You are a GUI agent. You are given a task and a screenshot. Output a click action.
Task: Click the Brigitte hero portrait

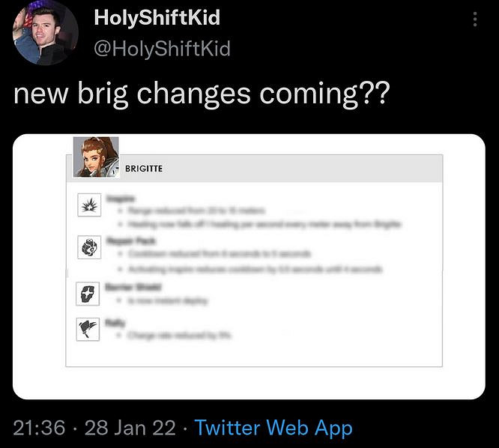[96, 157]
